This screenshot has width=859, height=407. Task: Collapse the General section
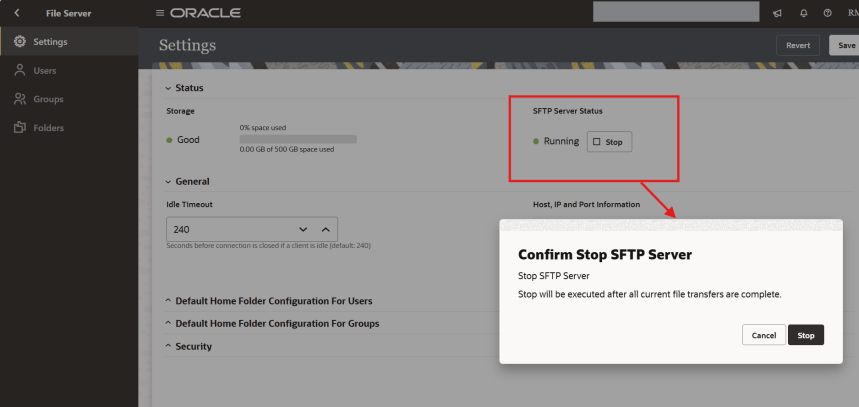pyautogui.click(x=168, y=182)
